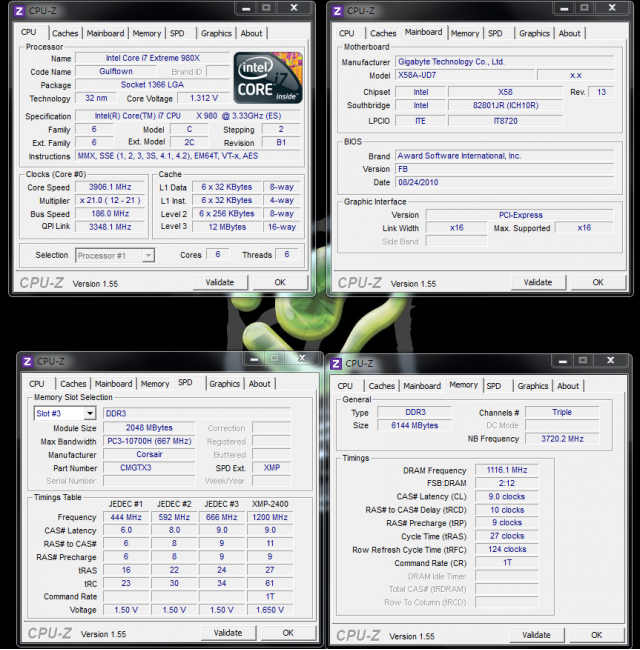Go to the Mainboard tab in the bottom-right Memory window
This screenshot has width=640, height=650.
(x=422, y=386)
